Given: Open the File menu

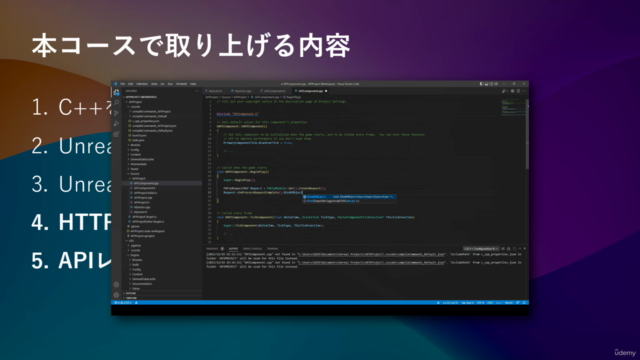Looking at the screenshot, I should point(122,84).
